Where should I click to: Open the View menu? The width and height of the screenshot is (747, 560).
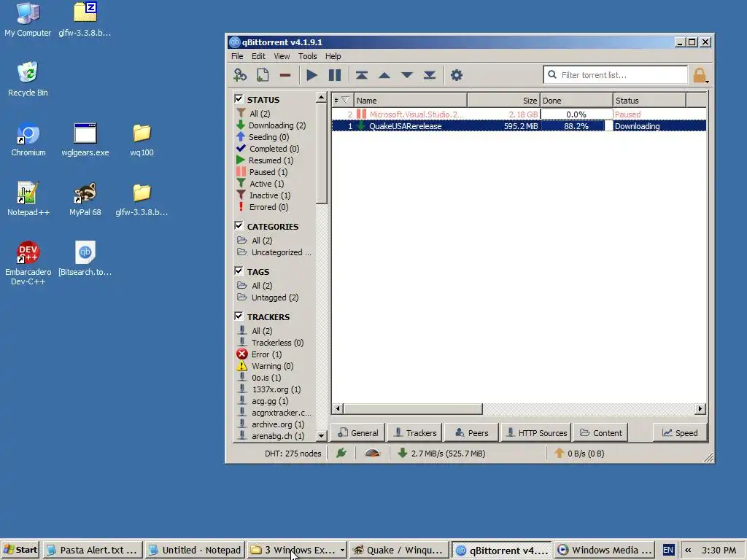pyautogui.click(x=282, y=56)
